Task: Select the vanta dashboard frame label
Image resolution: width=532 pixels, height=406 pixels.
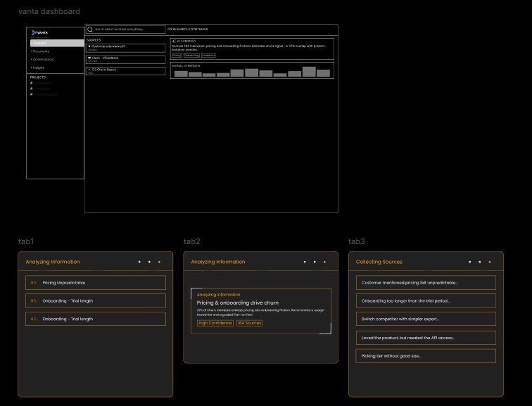Action: pos(49,11)
